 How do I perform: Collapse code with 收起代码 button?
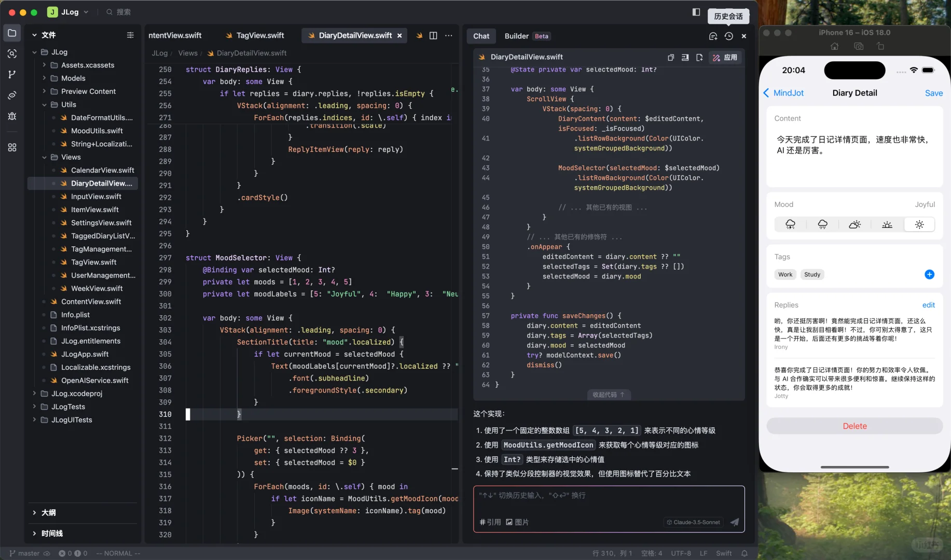(x=609, y=395)
